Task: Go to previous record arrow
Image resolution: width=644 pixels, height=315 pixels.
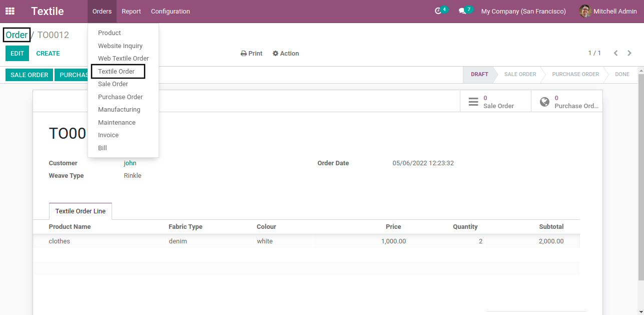Action: (616, 53)
